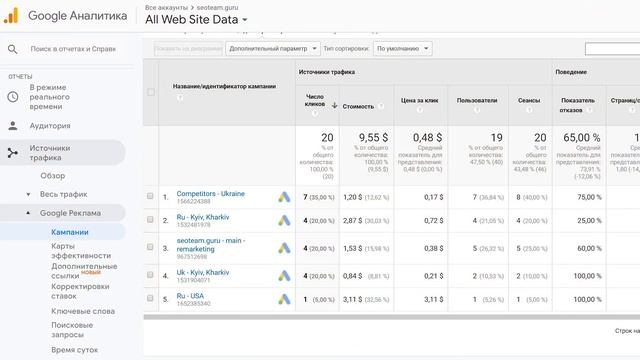Click sort arrow on Число кликов column

334,105
